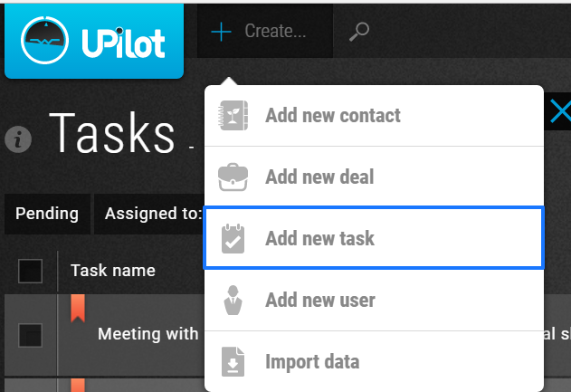The image size is (571, 392).
Task: Select Add new contact menu entry
Action: click(x=374, y=116)
